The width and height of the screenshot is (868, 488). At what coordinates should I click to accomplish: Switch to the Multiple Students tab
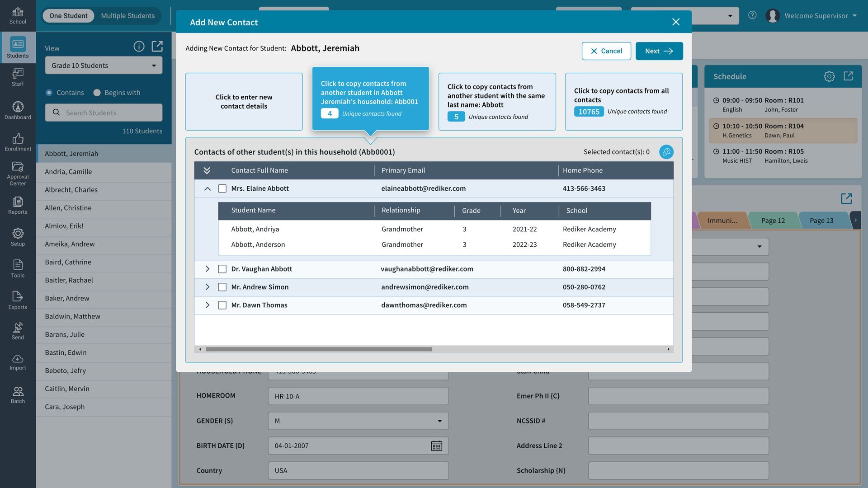click(127, 16)
